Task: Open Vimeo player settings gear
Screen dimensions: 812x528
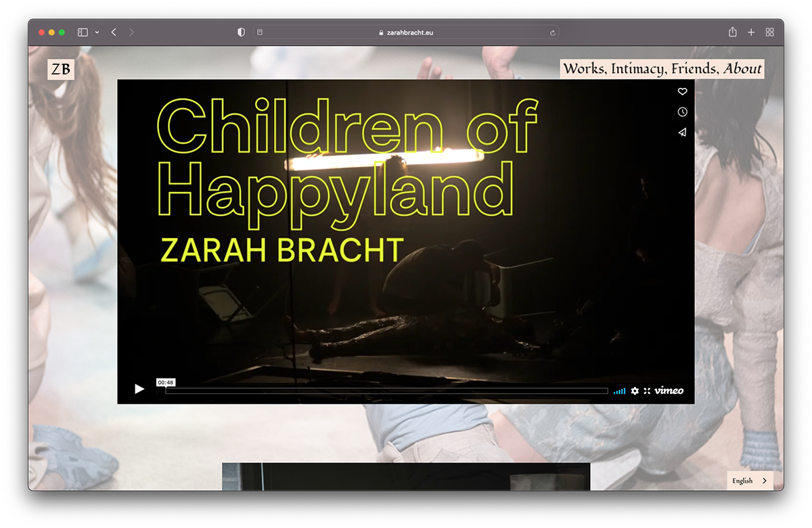Action: [635, 391]
